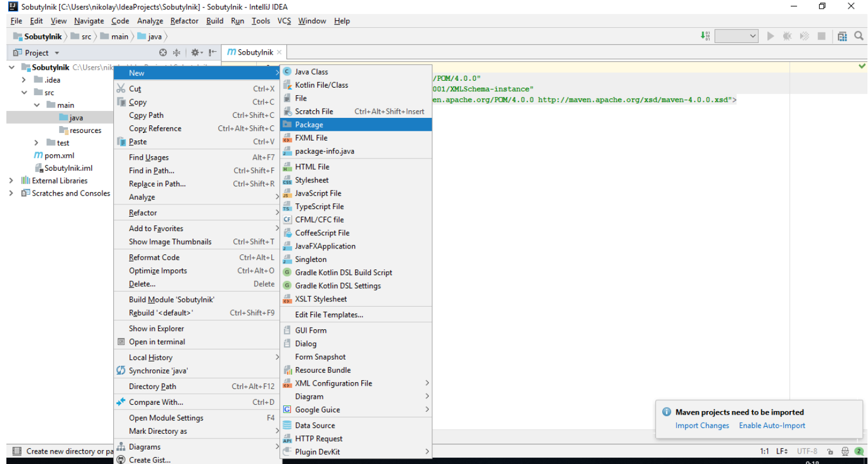Click the main breadcrumb in navigation bar
Screen dimensions: 868x464
(x=114, y=37)
